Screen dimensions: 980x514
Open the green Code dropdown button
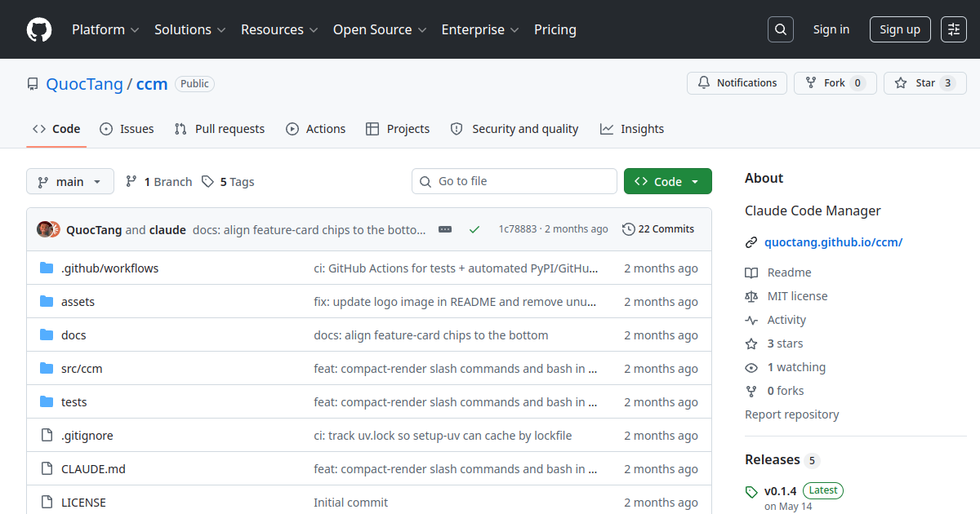(x=667, y=181)
